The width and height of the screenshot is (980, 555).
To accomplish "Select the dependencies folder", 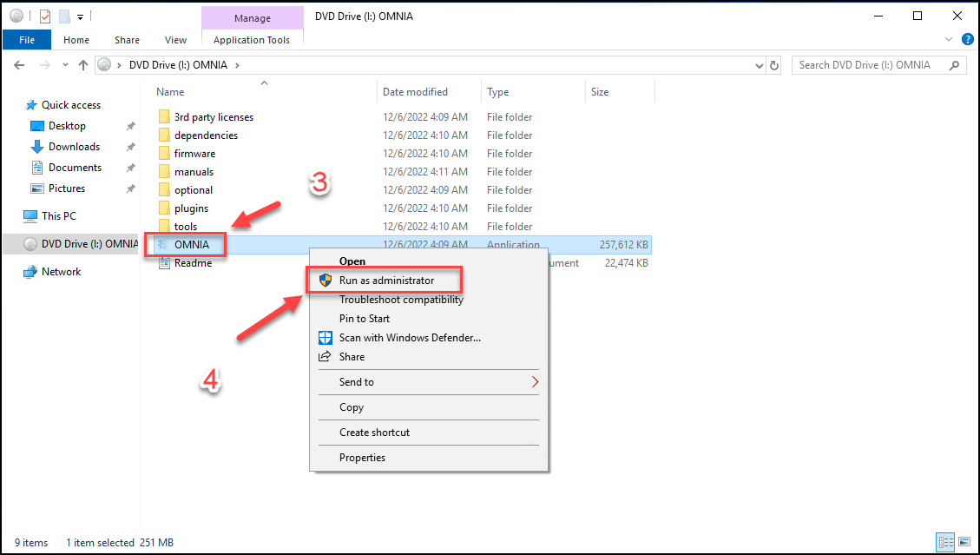I will pos(206,135).
